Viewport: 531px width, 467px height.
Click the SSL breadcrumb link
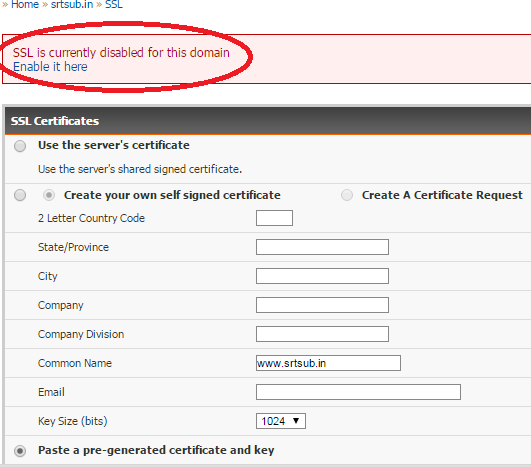pos(114,5)
